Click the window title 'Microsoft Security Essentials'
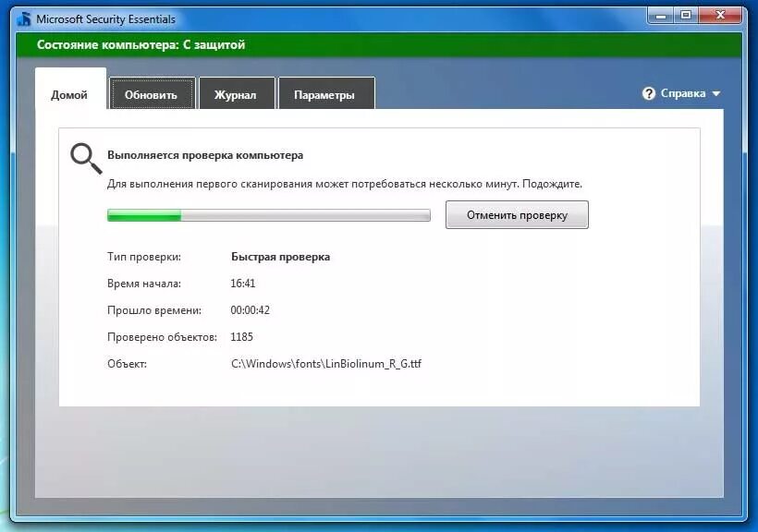The width and height of the screenshot is (758, 532). click(106, 19)
